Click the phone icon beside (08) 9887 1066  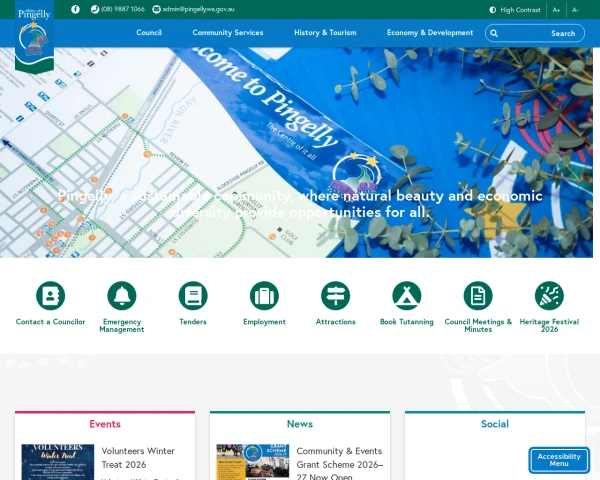point(95,9)
